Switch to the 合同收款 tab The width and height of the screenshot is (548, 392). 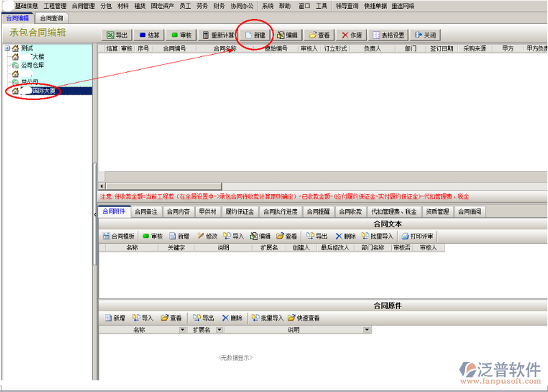350,212
